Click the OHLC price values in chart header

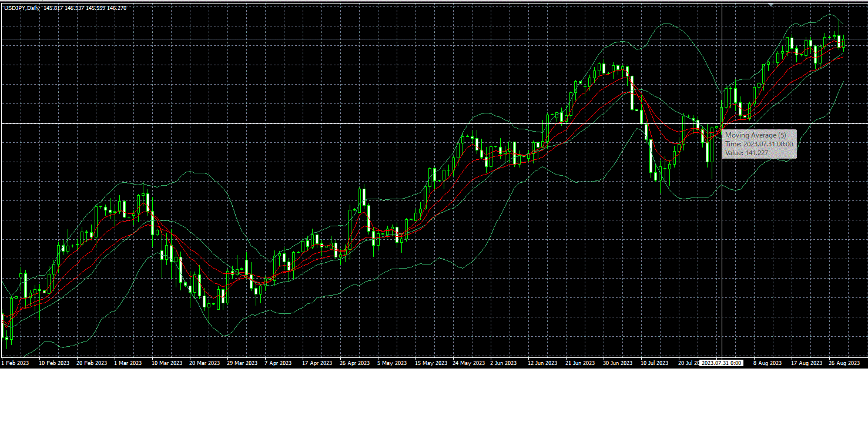click(85, 8)
